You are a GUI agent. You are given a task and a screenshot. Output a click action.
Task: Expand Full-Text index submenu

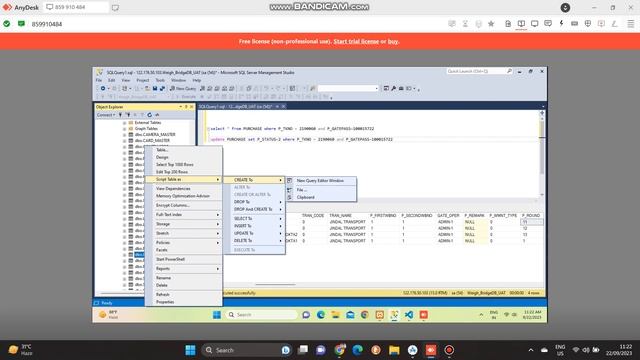(184, 215)
